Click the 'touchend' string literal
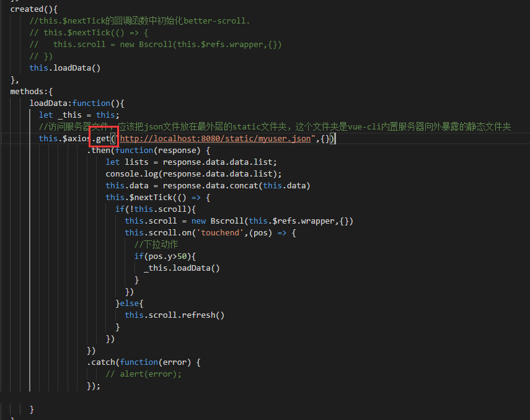The image size is (530, 420). click(x=220, y=233)
